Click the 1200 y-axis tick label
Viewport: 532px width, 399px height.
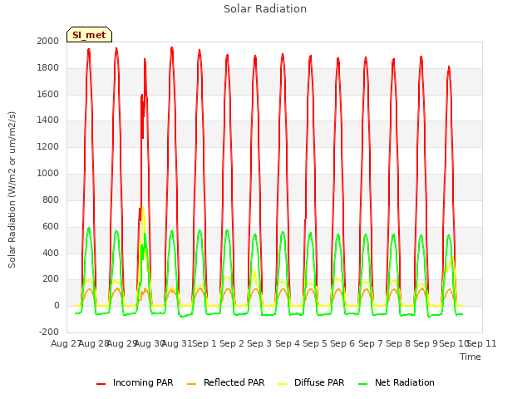pyautogui.click(x=48, y=146)
